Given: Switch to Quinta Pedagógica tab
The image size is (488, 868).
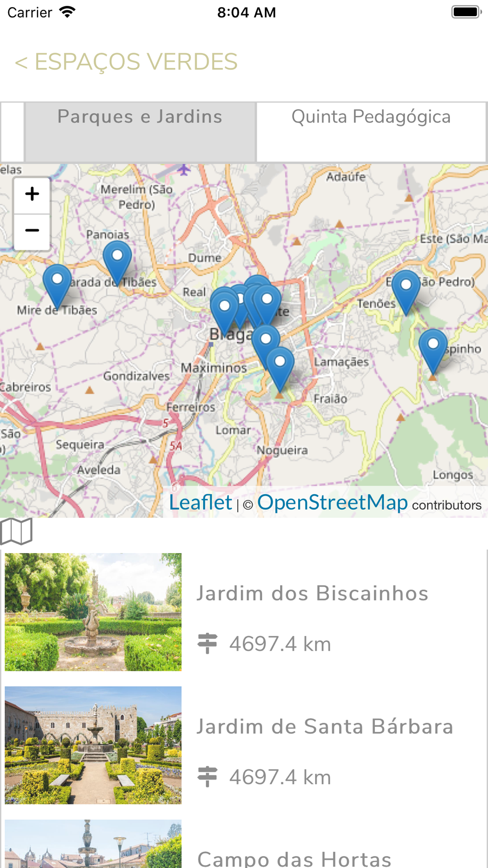Looking at the screenshot, I should (x=371, y=132).
